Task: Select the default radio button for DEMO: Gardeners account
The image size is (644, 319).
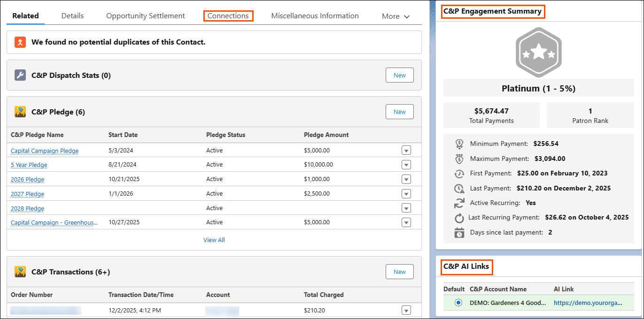Action: pyautogui.click(x=458, y=303)
